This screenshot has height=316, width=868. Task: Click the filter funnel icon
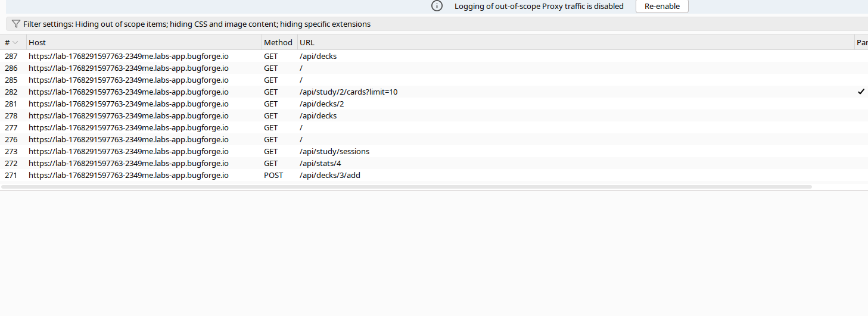15,24
